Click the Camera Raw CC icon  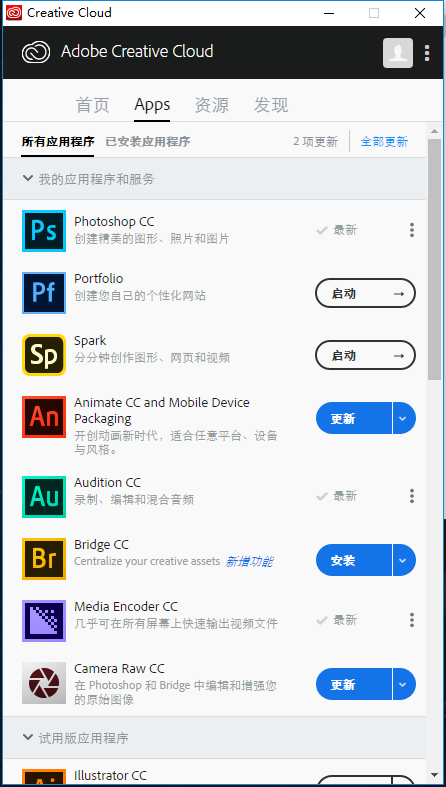point(44,683)
